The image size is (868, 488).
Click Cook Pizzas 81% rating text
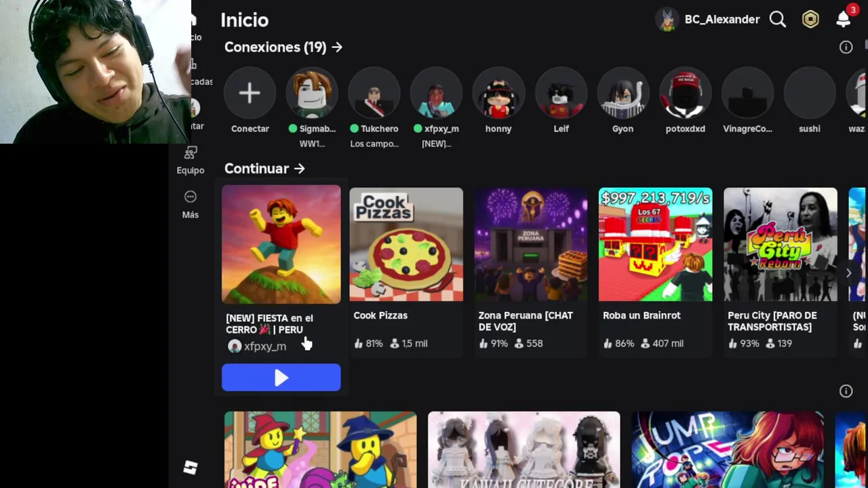click(x=374, y=344)
